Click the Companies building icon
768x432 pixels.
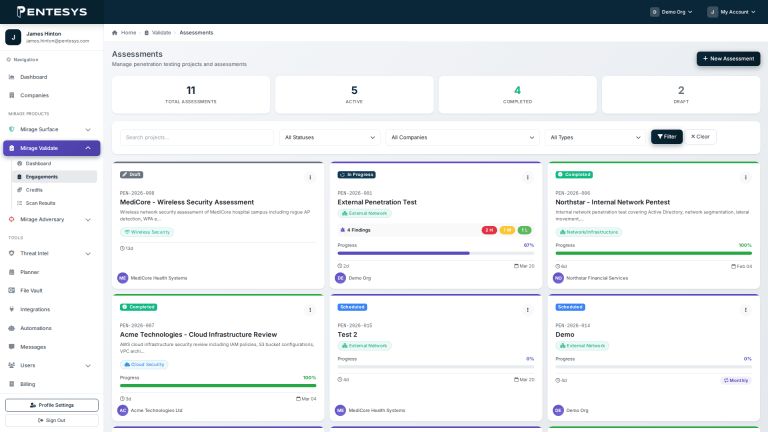(12, 95)
